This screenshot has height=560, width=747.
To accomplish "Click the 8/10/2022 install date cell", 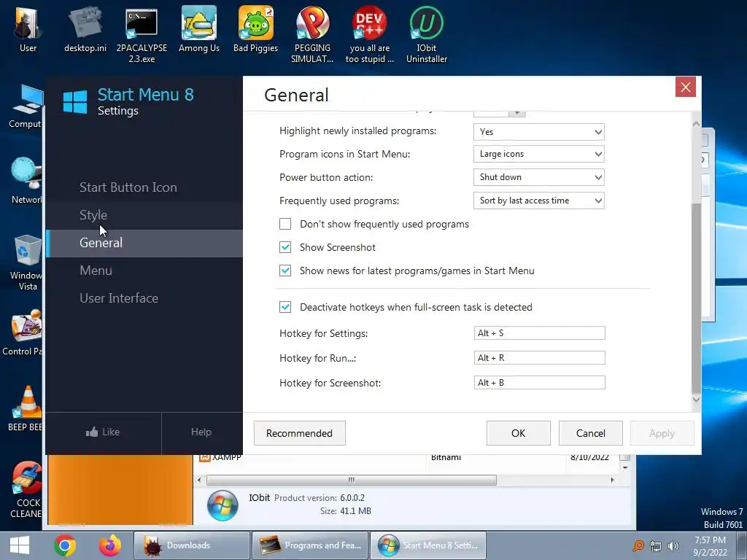I will 589,458.
